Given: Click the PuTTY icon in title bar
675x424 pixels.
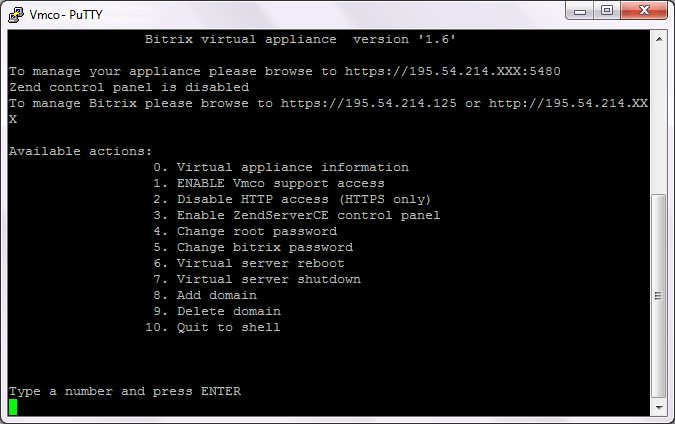Looking at the screenshot, I should [14, 13].
